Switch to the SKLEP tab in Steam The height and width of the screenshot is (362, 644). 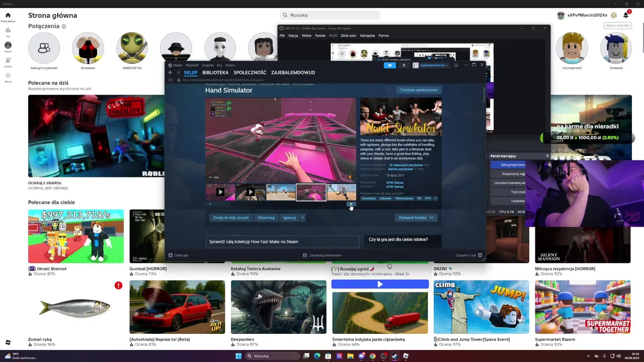tap(191, 72)
